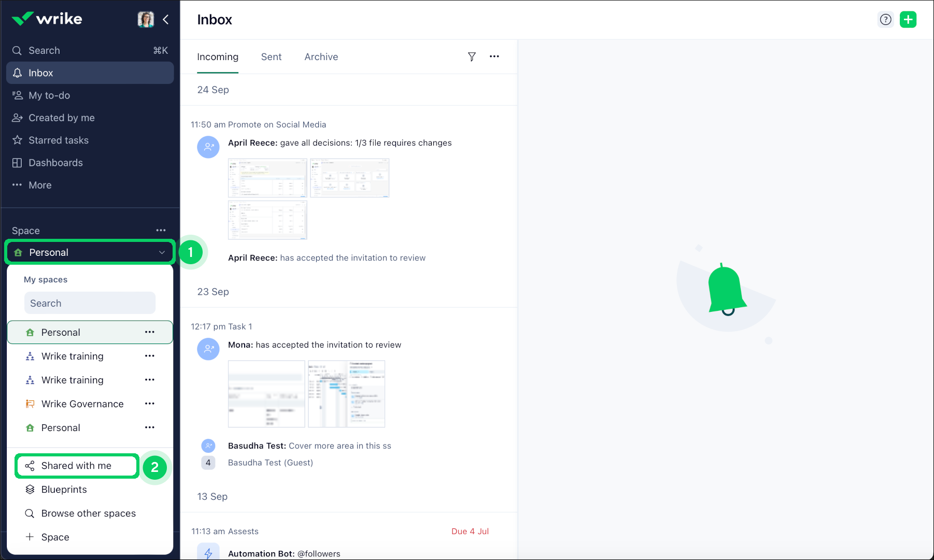
Task: Open second Promote on Social Media thumbnail
Action: 350,178
